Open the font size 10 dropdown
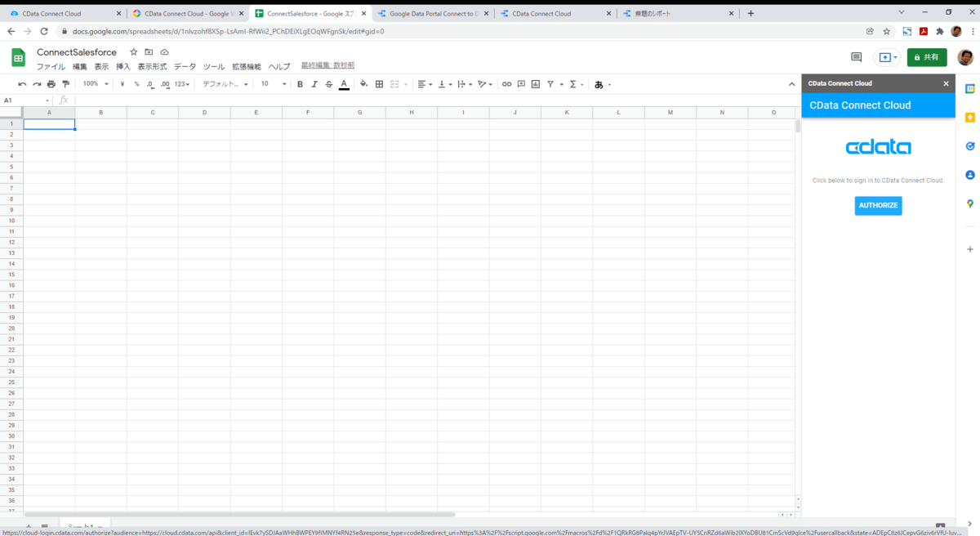Viewport: 980px width, 536px height. pyautogui.click(x=274, y=84)
